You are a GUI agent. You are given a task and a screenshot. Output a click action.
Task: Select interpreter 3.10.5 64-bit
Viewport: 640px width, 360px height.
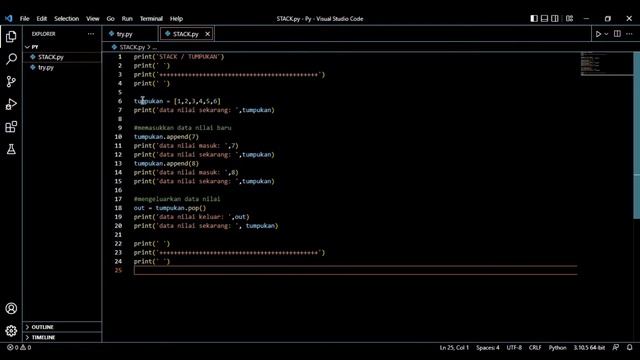click(x=589, y=348)
